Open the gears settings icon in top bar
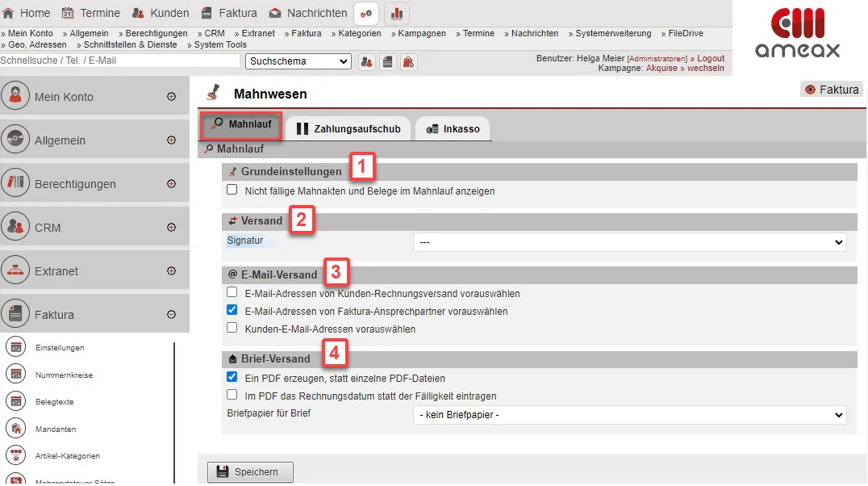Viewport: 868px width, 486px height. (367, 13)
